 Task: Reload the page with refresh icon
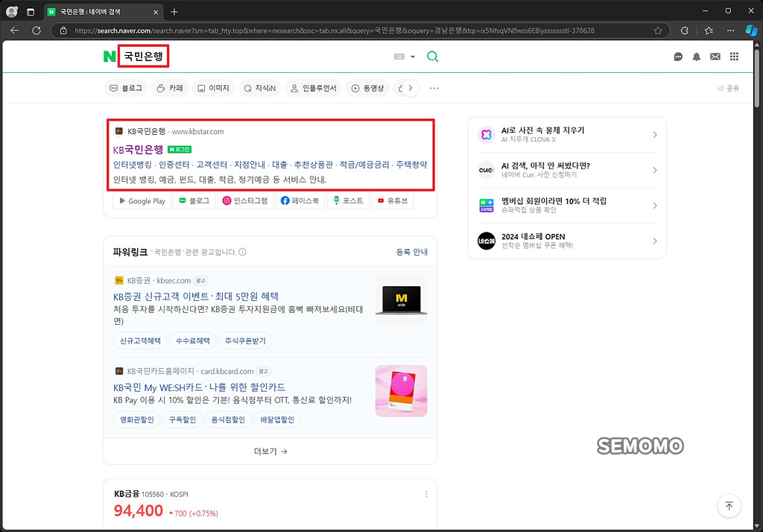coord(37,31)
